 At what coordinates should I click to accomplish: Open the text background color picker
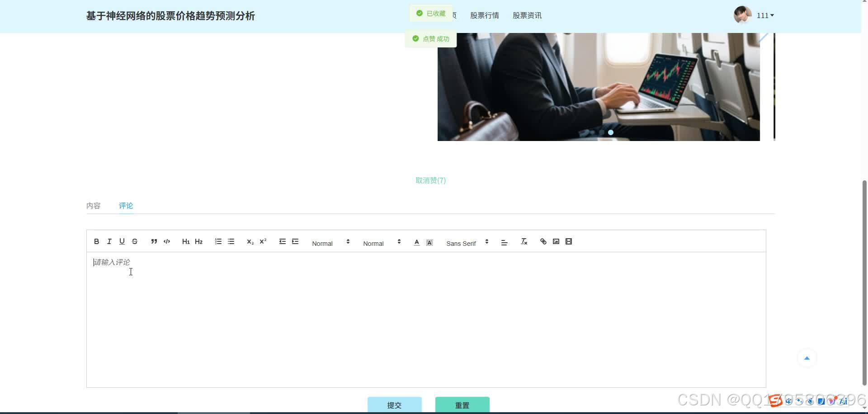pos(429,242)
